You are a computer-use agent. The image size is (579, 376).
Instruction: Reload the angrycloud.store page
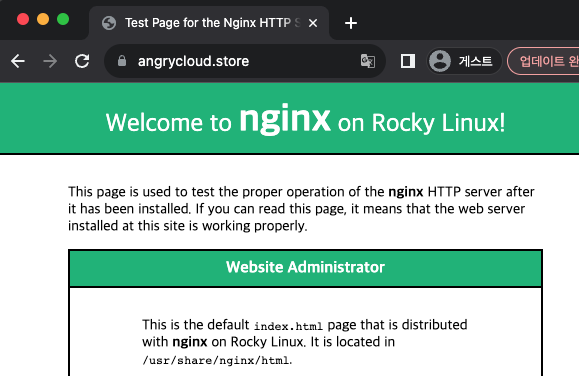tap(82, 61)
